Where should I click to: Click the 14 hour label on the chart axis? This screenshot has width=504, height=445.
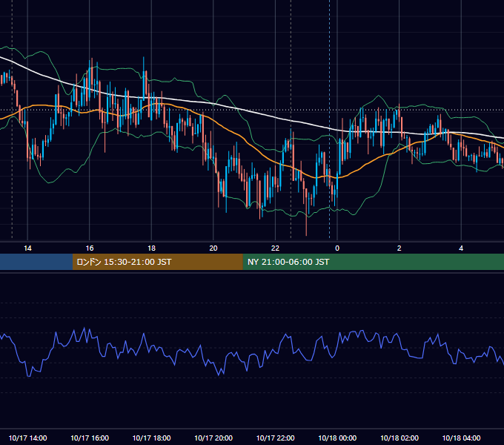[x=27, y=248]
